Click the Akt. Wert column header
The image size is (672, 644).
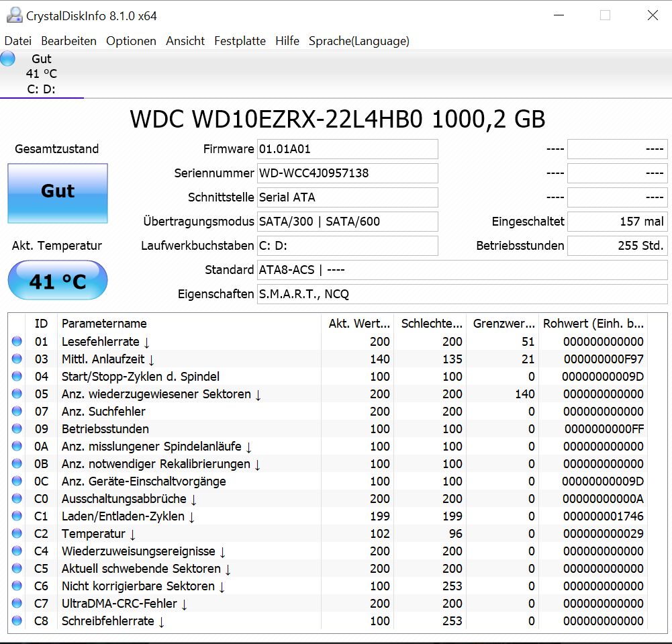357,324
